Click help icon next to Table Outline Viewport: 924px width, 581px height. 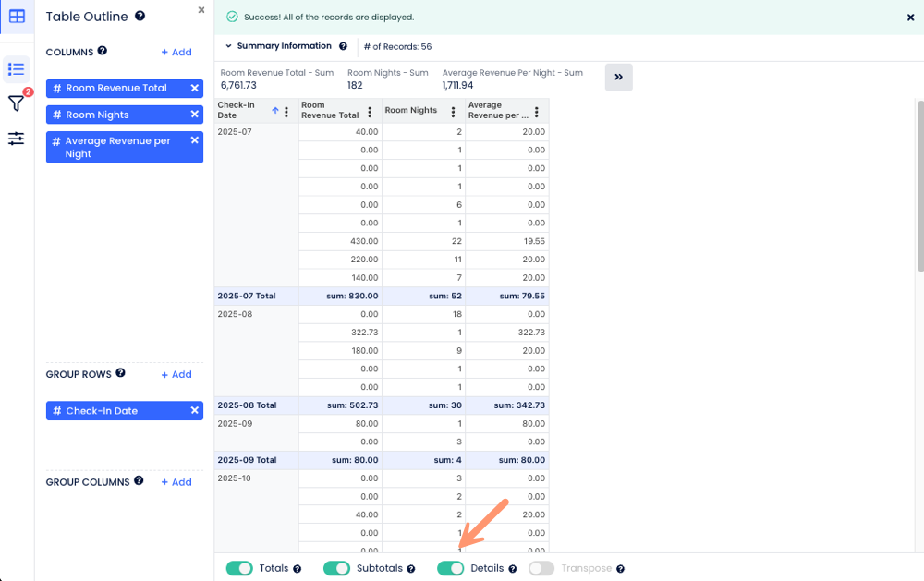(x=140, y=16)
